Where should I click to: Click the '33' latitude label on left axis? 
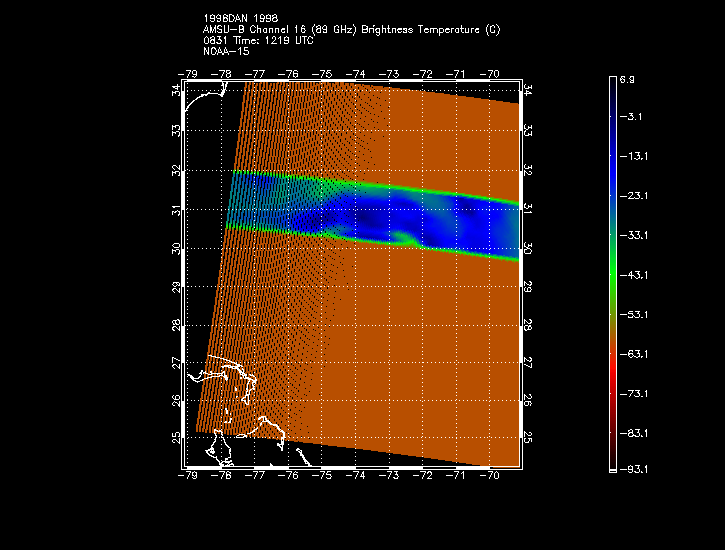click(x=176, y=131)
